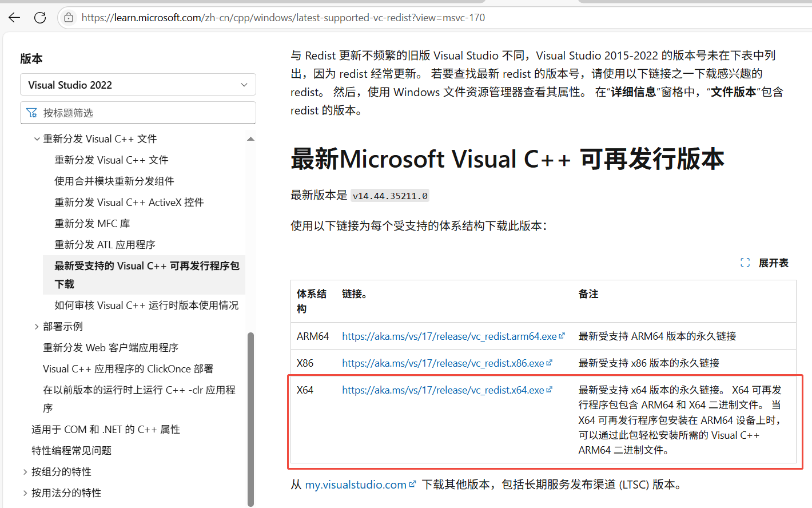This screenshot has width=812, height=508.
Task: Click the filter funnel icon in 按标题筛选 box
Action: click(x=31, y=113)
